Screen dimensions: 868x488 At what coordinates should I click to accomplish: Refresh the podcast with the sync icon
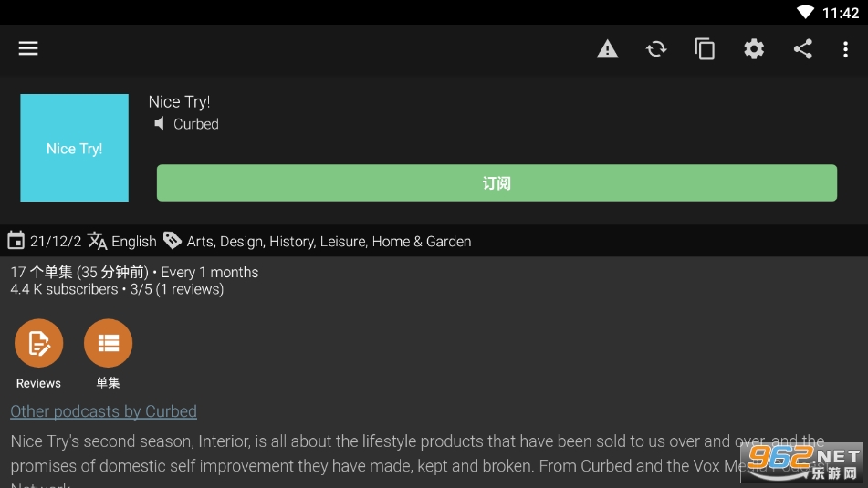click(x=656, y=49)
